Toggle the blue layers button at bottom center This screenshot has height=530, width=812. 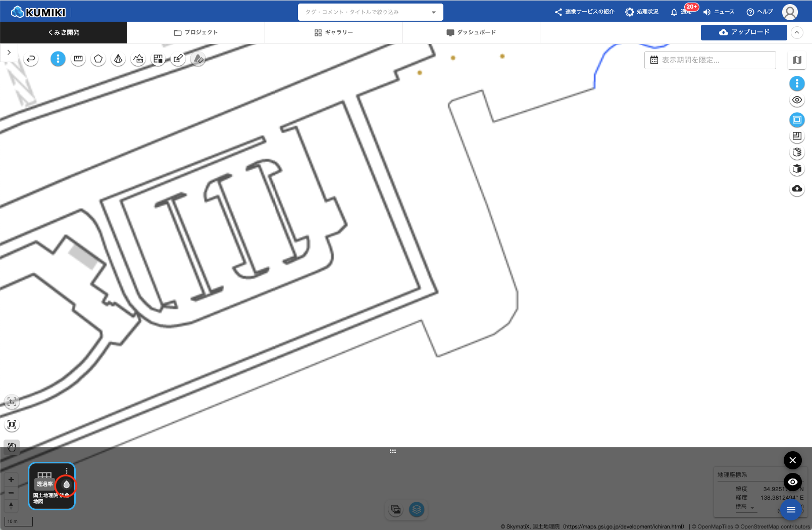[x=417, y=509]
